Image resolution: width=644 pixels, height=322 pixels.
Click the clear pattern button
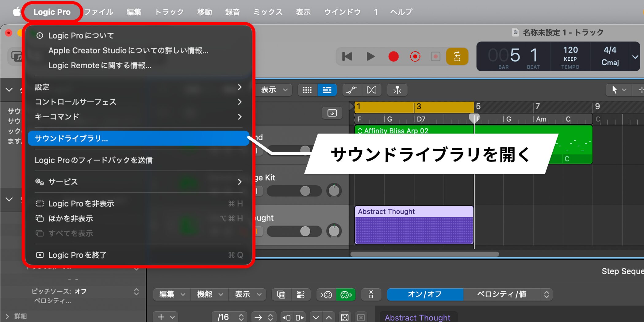coord(371,295)
